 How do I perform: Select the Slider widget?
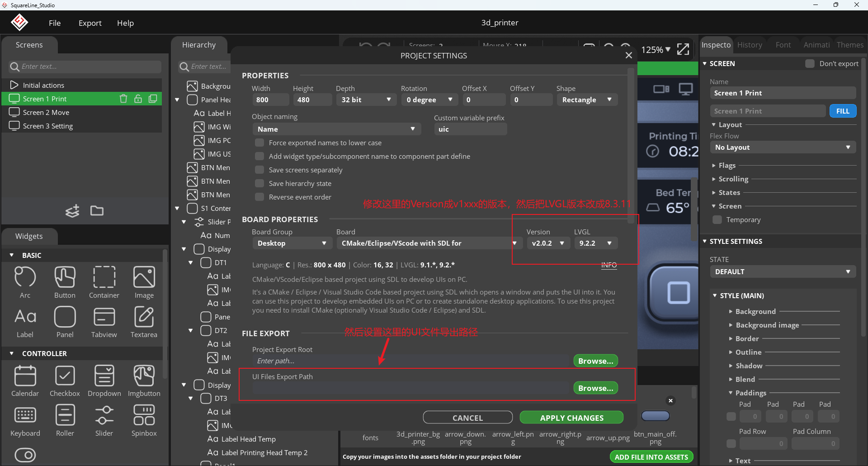pos(104,421)
